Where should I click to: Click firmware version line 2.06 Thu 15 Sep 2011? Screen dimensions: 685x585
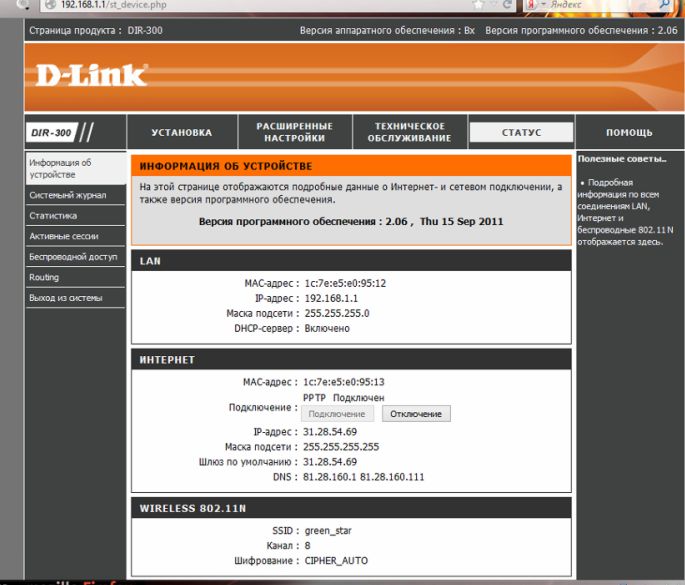[351, 222]
